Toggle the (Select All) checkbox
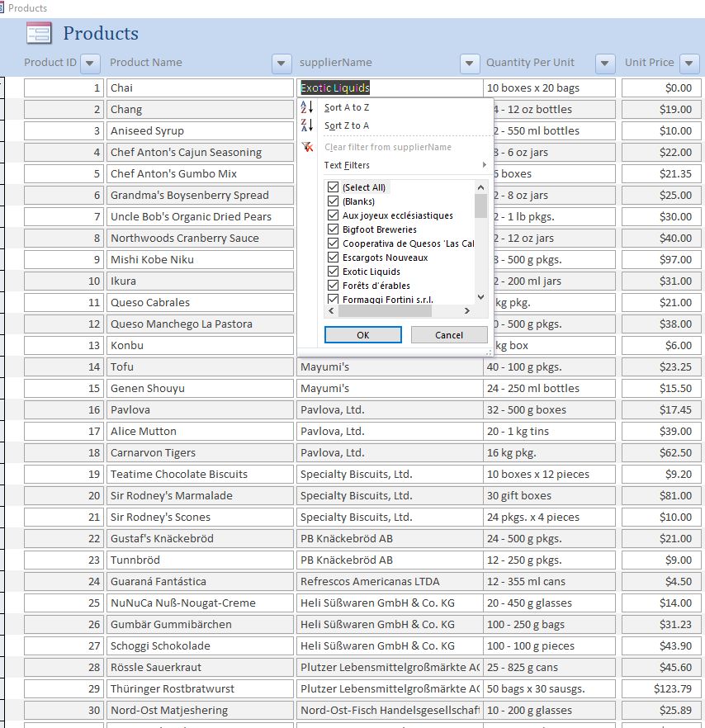Viewport: 705px width, 728px height. click(x=333, y=187)
